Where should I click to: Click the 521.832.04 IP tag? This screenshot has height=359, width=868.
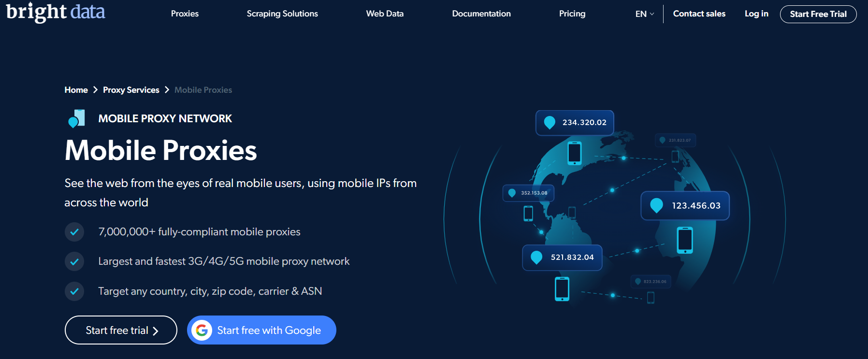pos(562,258)
